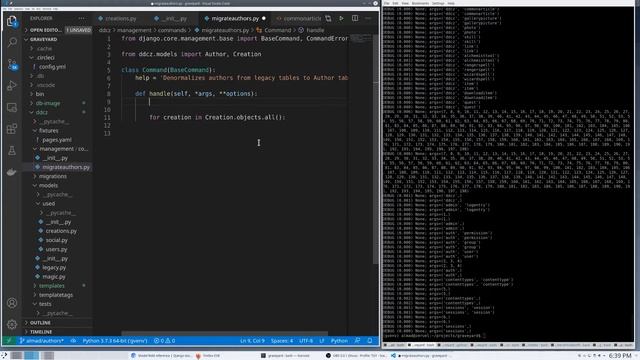The height and width of the screenshot is (360, 640).
Task: Expand the Timeline section
Action: click(x=41, y=332)
